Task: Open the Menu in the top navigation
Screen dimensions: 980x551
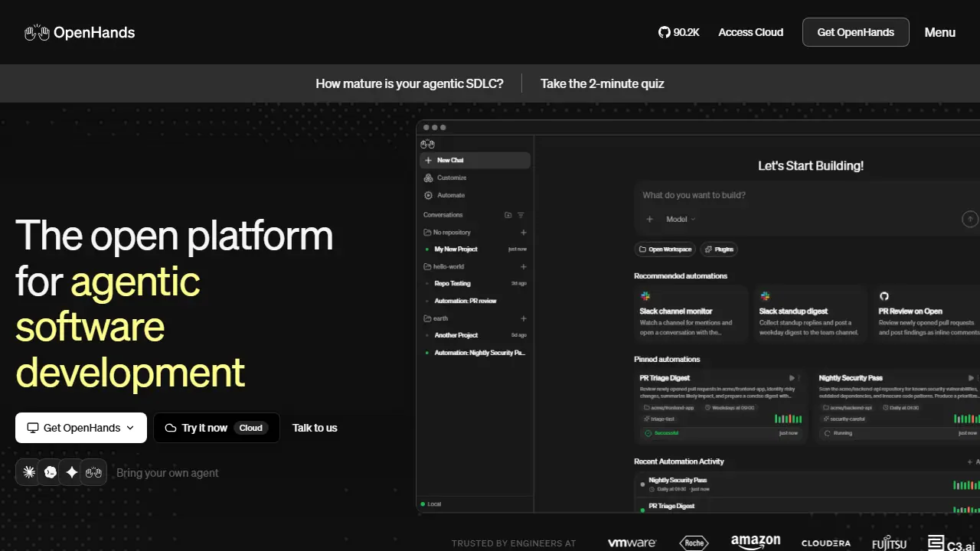Action: (x=940, y=32)
